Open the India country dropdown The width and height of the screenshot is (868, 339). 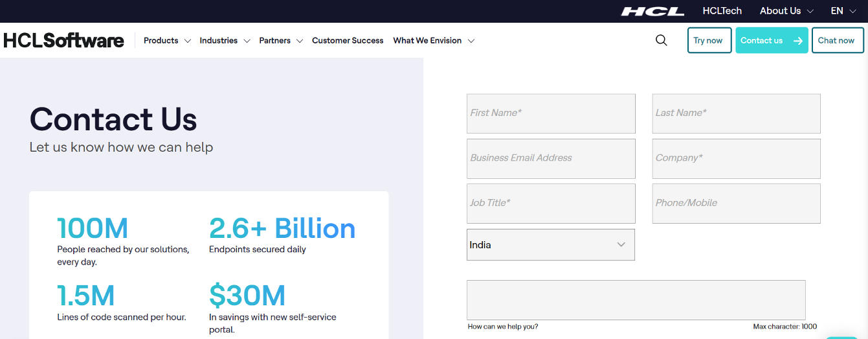tap(550, 245)
